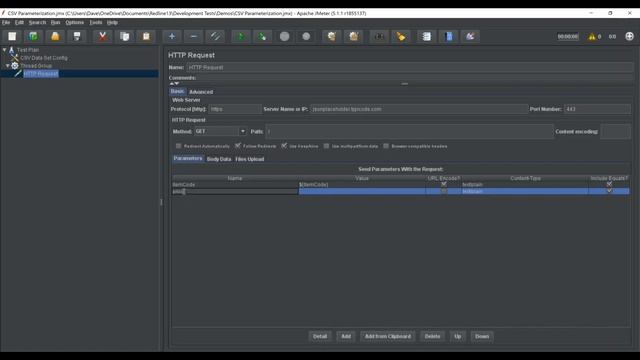The height and width of the screenshot is (360, 640).
Task: Open the Edit menu
Action: point(19,22)
